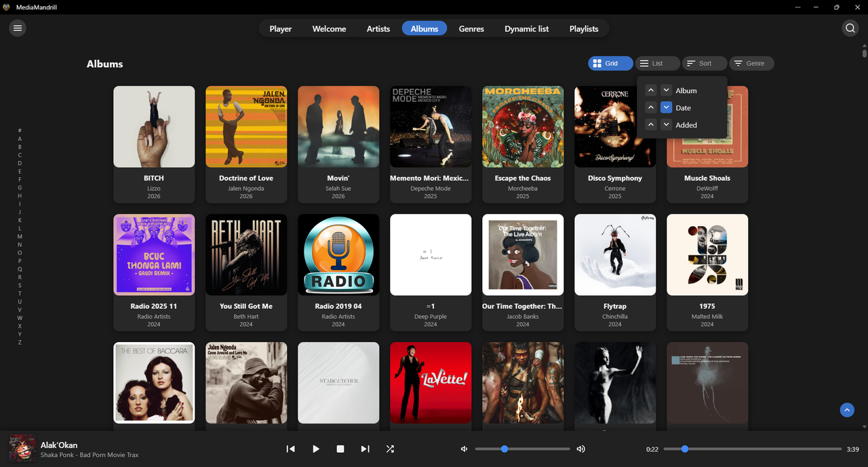Open the Genre filter dropdown
The height and width of the screenshot is (467, 868).
751,63
